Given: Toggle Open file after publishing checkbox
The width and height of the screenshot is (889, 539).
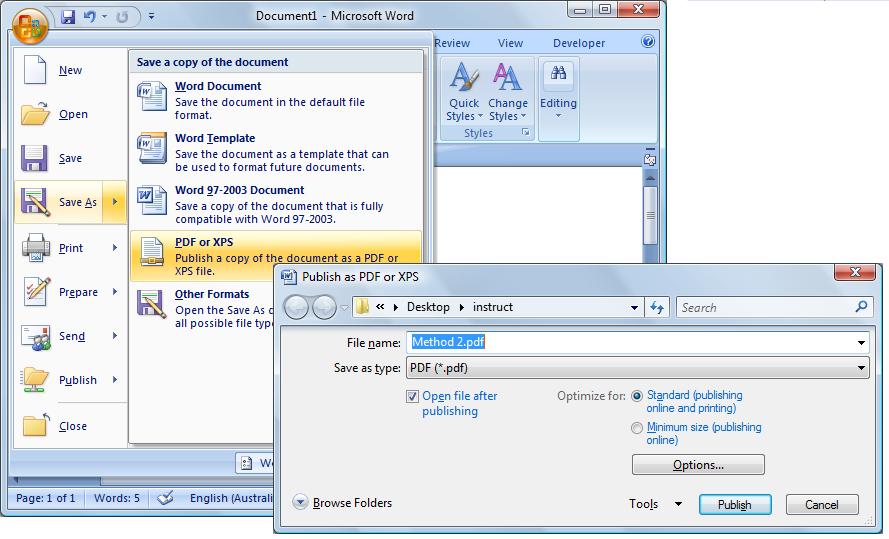Looking at the screenshot, I should 412,396.
